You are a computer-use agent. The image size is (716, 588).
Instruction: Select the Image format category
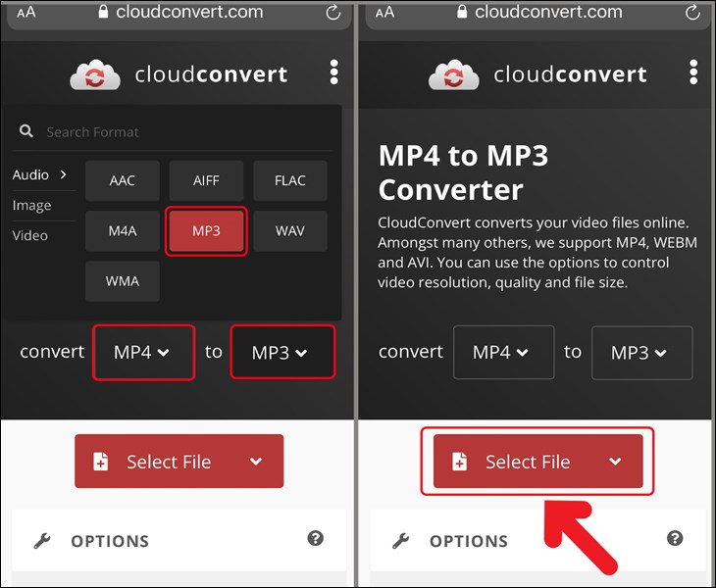click(31, 205)
